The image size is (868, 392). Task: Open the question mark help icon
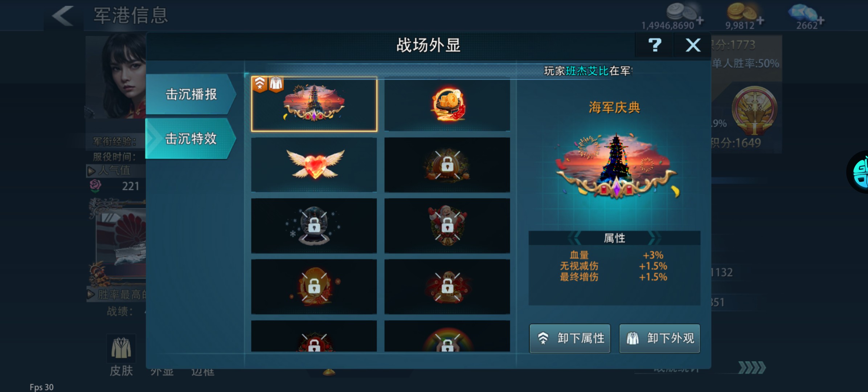pyautogui.click(x=655, y=45)
